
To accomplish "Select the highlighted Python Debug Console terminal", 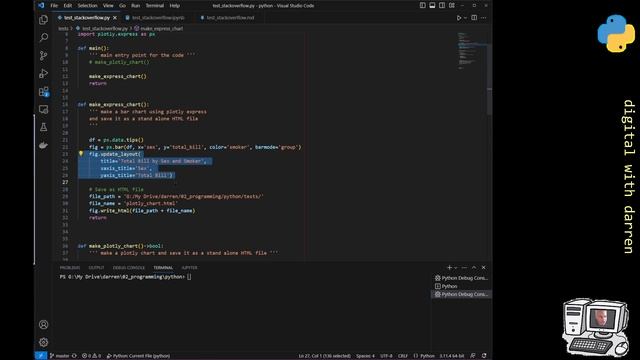I will [x=461, y=294].
